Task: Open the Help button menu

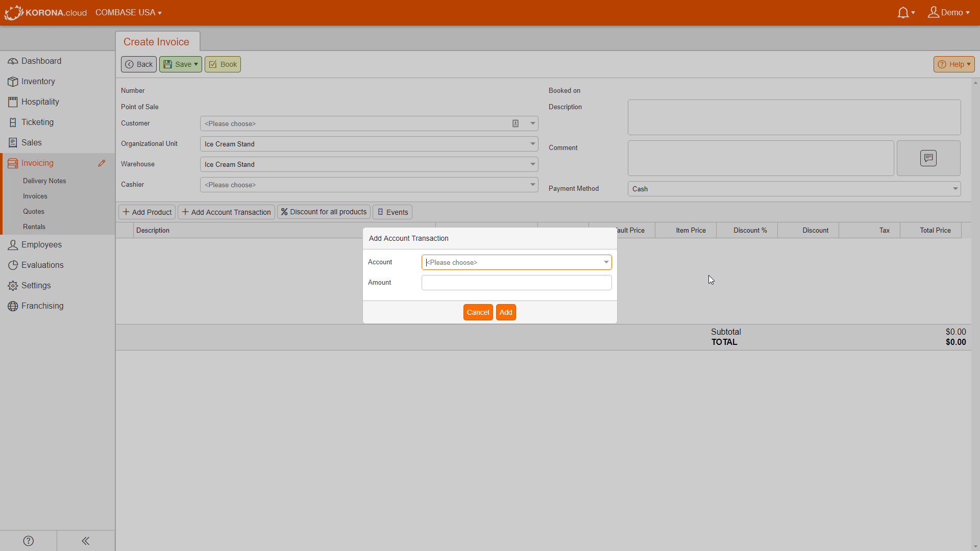Action: (954, 64)
